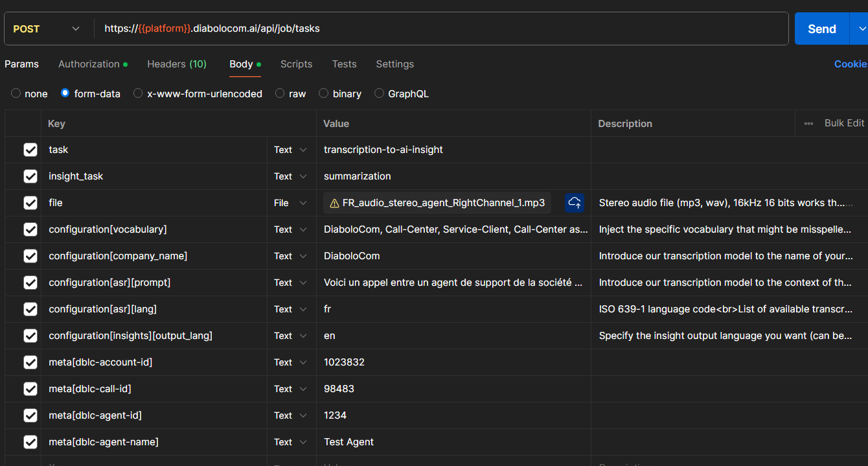Open the Send button dropdown arrow
This screenshot has height=466, width=868.
860,29
